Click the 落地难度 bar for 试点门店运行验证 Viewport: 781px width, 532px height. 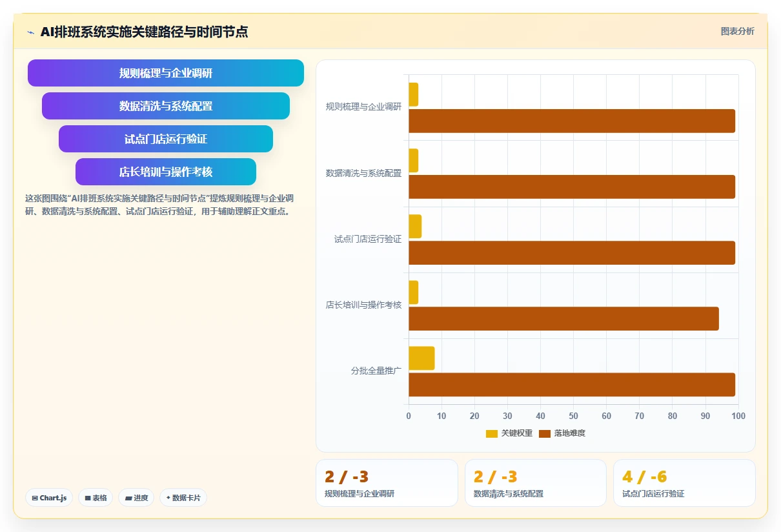572,252
